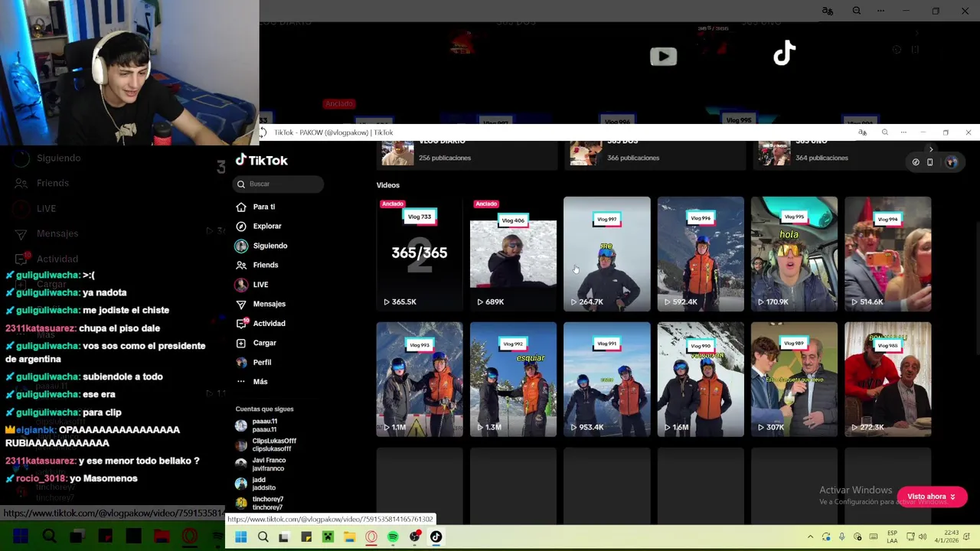Click the phone app icon in the floating pill
The height and width of the screenshot is (551, 980).
(x=930, y=162)
